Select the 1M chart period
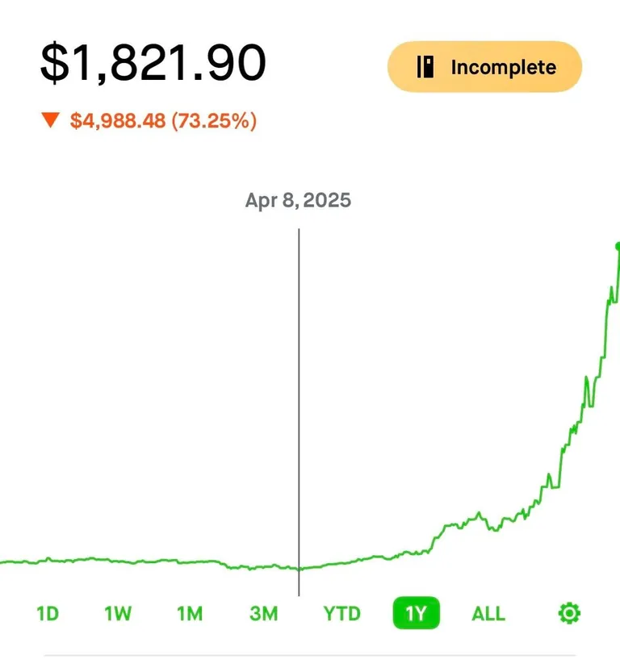This screenshot has height=672, width=620. click(190, 613)
